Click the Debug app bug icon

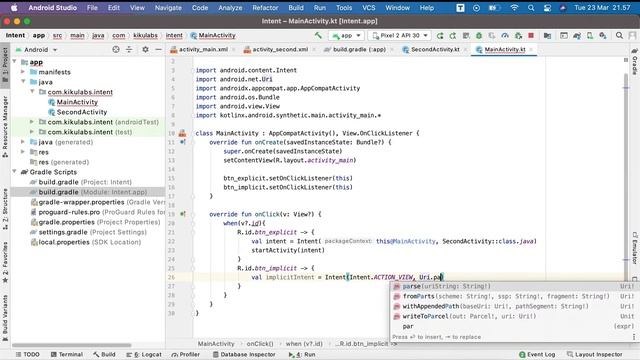point(479,36)
